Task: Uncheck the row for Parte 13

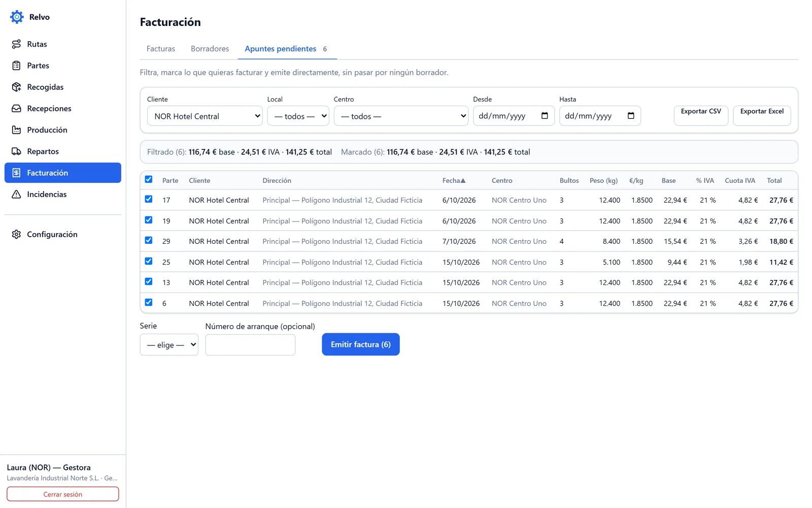Action: click(149, 281)
